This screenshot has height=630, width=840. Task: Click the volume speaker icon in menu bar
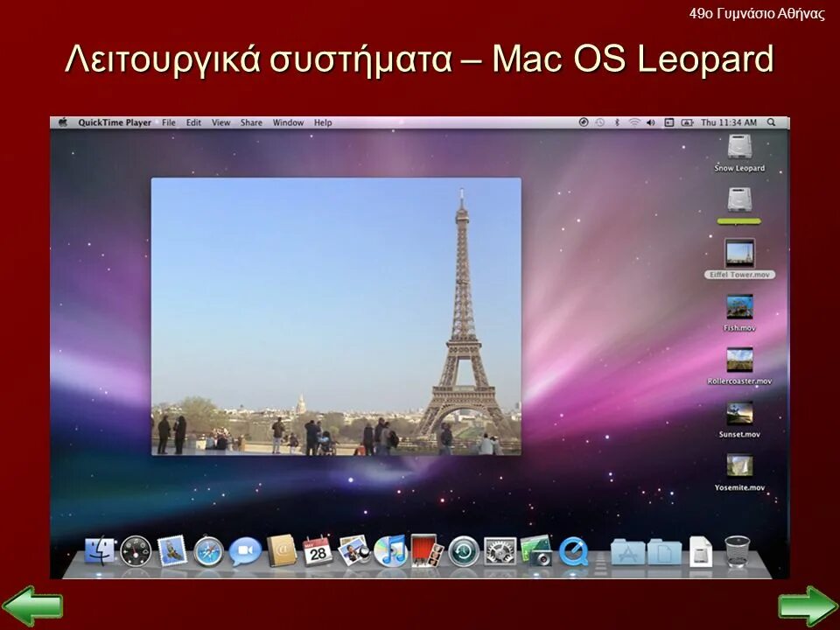pyautogui.click(x=651, y=122)
